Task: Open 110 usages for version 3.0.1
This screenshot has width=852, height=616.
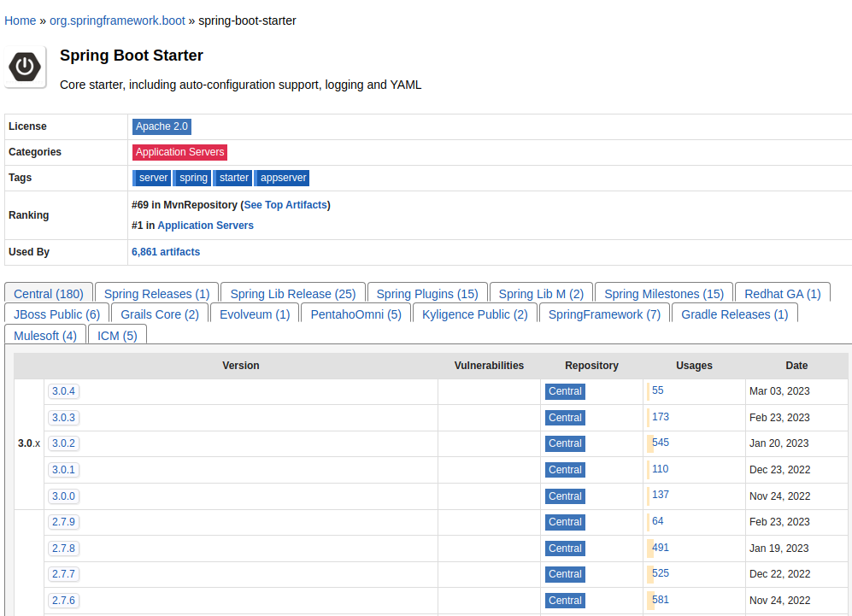Action: click(x=661, y=469)
